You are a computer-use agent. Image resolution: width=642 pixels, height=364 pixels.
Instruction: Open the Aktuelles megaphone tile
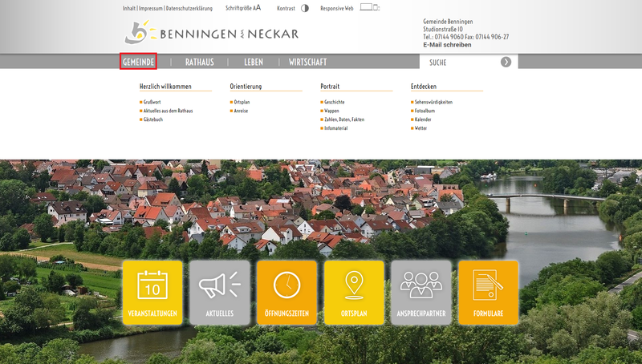tap(220, 293)
